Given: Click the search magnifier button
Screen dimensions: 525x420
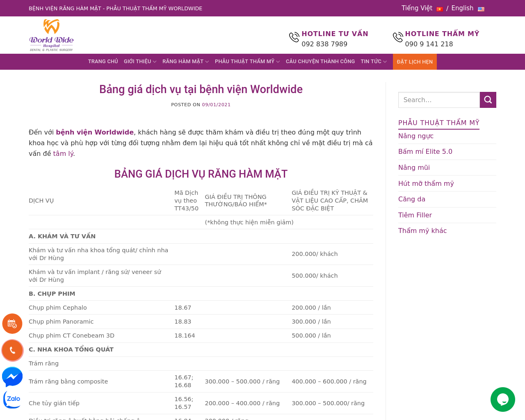Looking at the screenshot, I should (x=488, y=100).
